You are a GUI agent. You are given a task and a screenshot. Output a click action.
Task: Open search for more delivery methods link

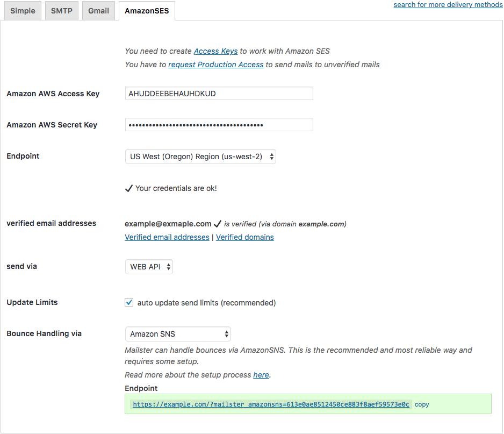pyautogui.click(x=448, y=4)
